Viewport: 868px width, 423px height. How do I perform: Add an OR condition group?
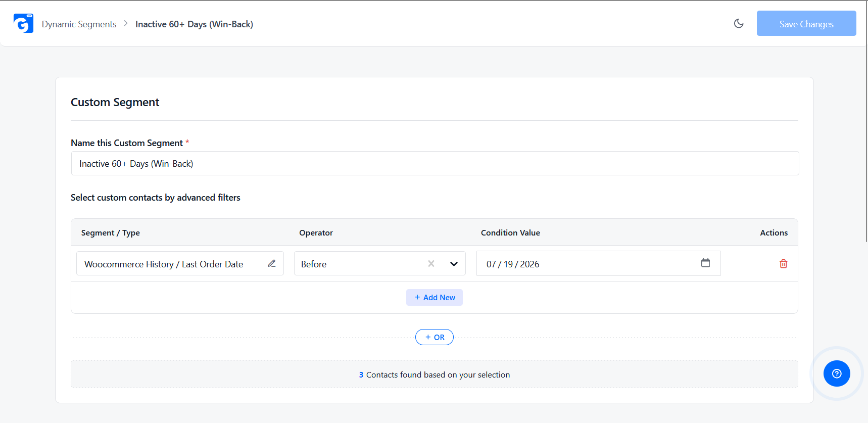[x=435, y=337]
